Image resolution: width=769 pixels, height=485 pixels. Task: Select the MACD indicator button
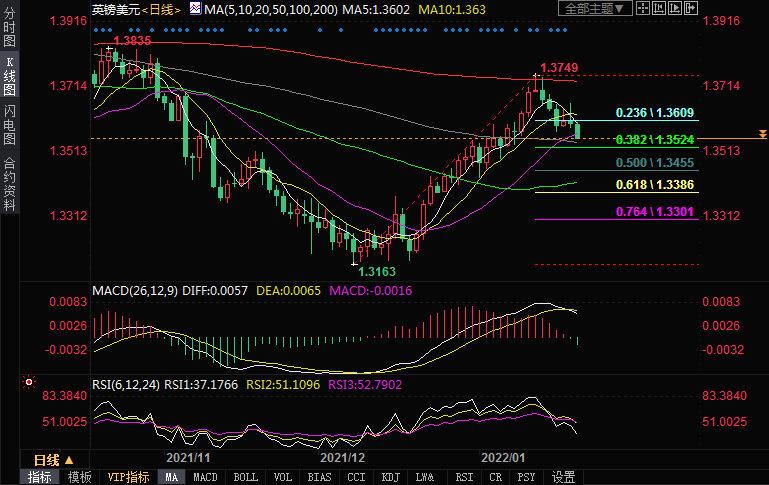[x=205, y=477]
